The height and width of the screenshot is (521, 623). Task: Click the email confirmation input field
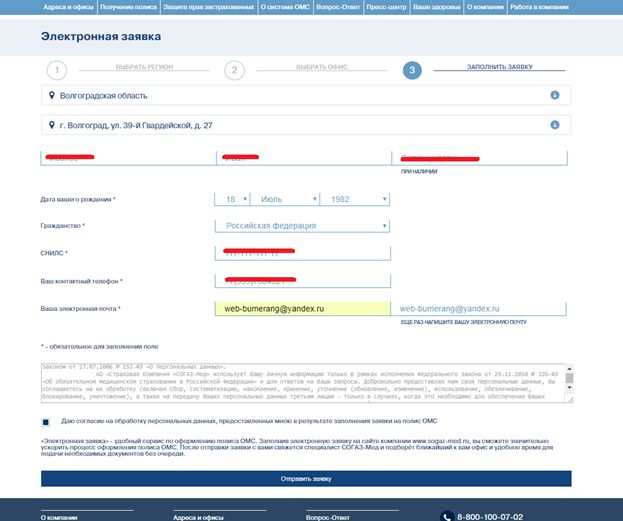pyautogui.click(x=482, y=310)
